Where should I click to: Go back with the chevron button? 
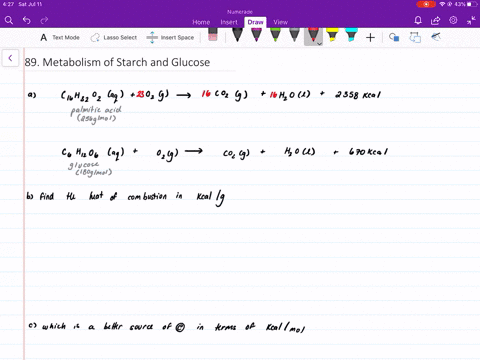(10, 58)
